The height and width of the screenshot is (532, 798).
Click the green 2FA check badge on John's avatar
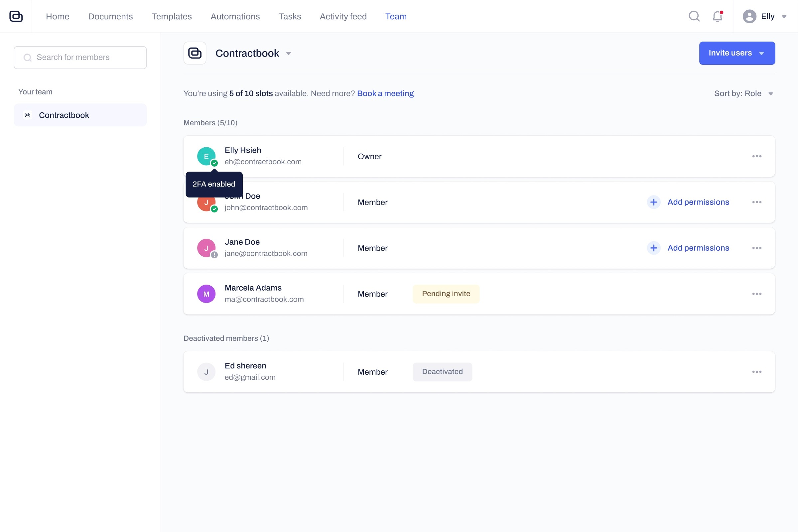click(214, 209)
